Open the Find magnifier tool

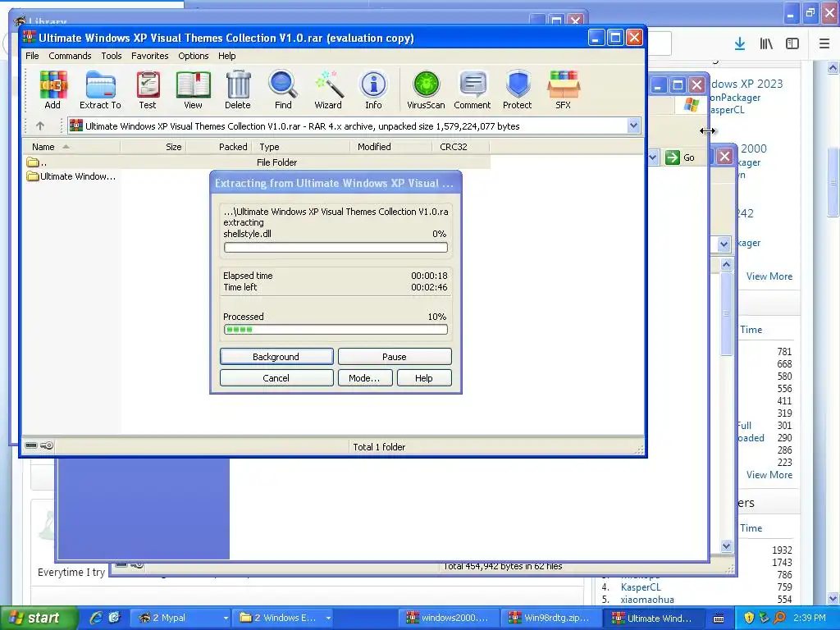point(283,90)
